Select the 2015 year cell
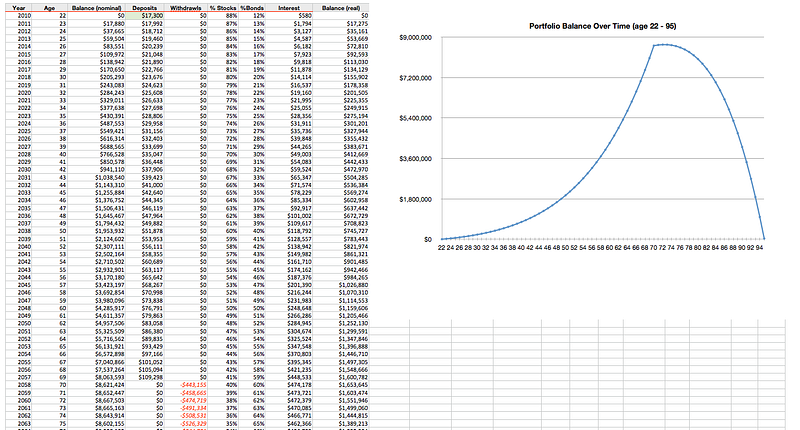The width and height of the screenshot is (800, 430). point(18,54)
